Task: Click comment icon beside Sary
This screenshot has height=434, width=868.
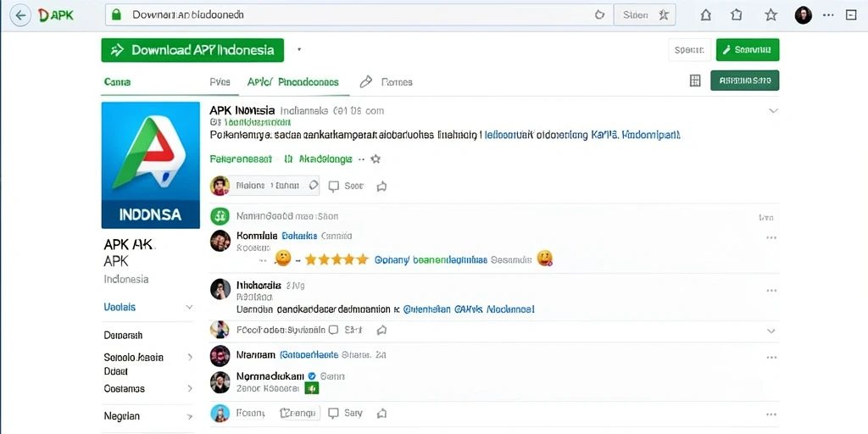Action: point(333,413)
